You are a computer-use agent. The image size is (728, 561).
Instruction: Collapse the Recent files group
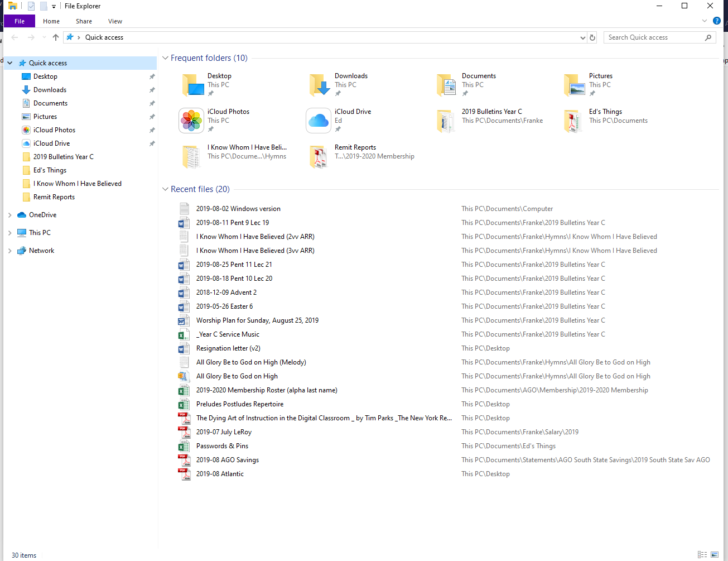click(x=165, y=189)
